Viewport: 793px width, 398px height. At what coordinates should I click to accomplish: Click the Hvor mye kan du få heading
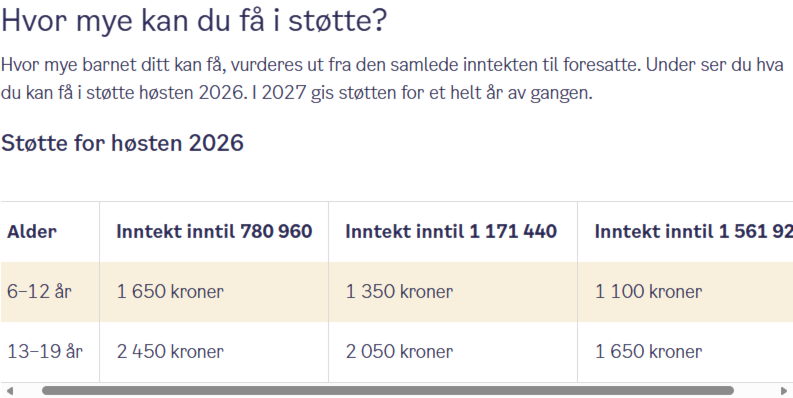point(194,21)
